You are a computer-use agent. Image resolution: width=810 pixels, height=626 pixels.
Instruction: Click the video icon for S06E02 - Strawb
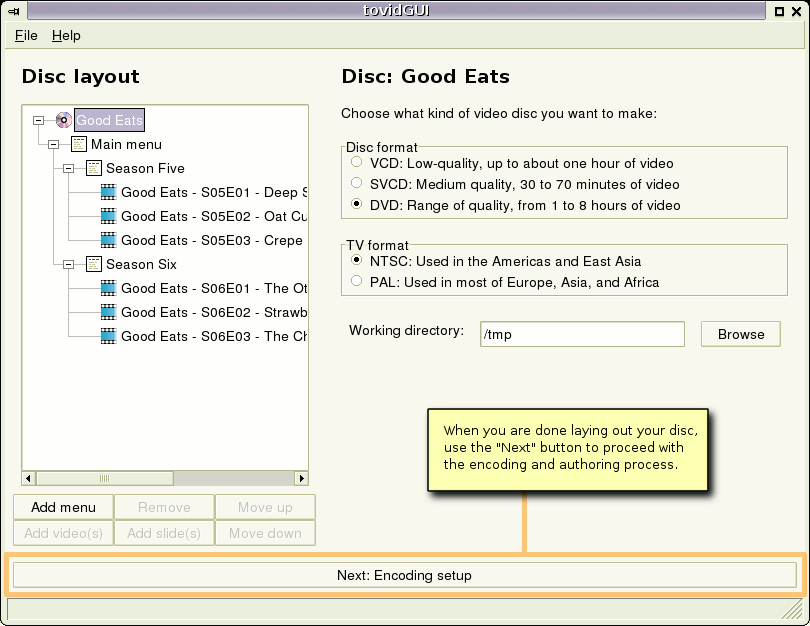coord(107,312)
